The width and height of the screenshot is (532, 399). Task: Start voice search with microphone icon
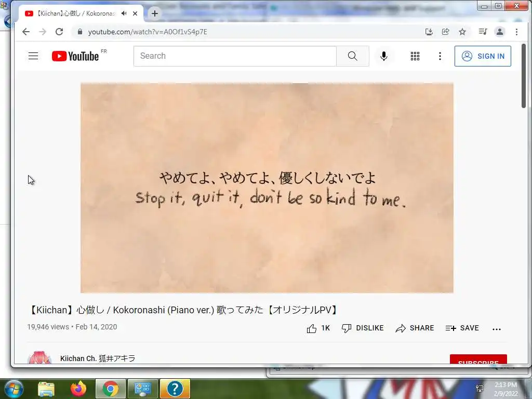384,56
